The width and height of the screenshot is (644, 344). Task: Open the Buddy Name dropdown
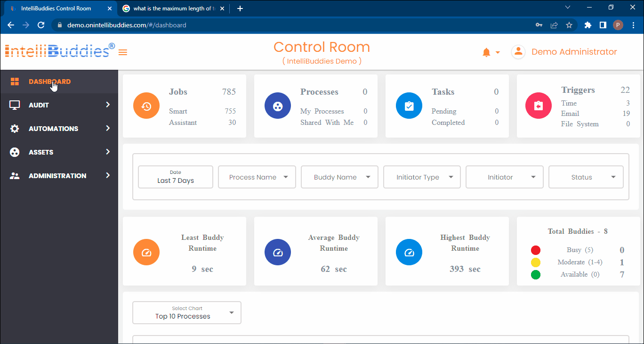[x=339, y=177]
